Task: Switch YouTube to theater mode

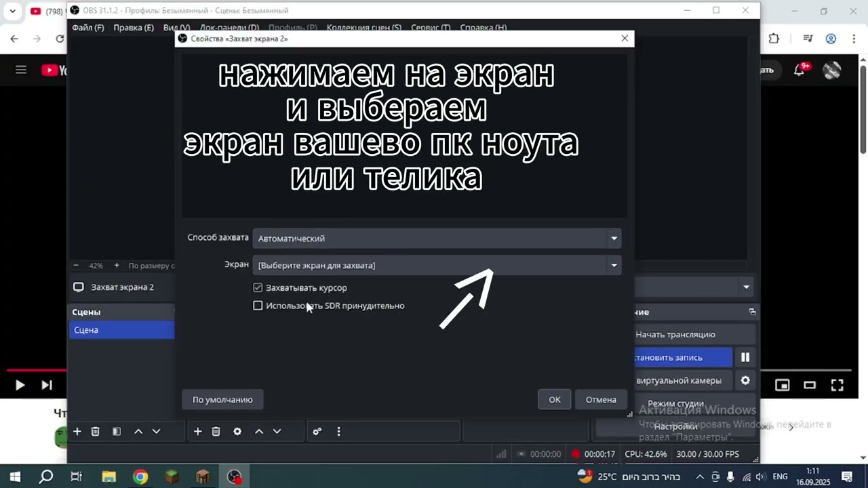Action: (x=810, y=385)
